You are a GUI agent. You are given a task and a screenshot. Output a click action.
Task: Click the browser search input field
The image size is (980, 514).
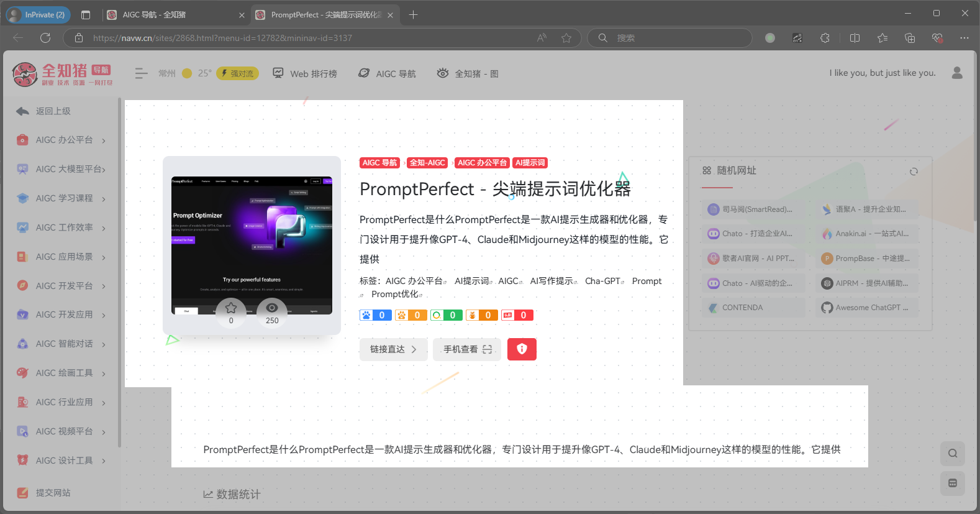(670, 38)
